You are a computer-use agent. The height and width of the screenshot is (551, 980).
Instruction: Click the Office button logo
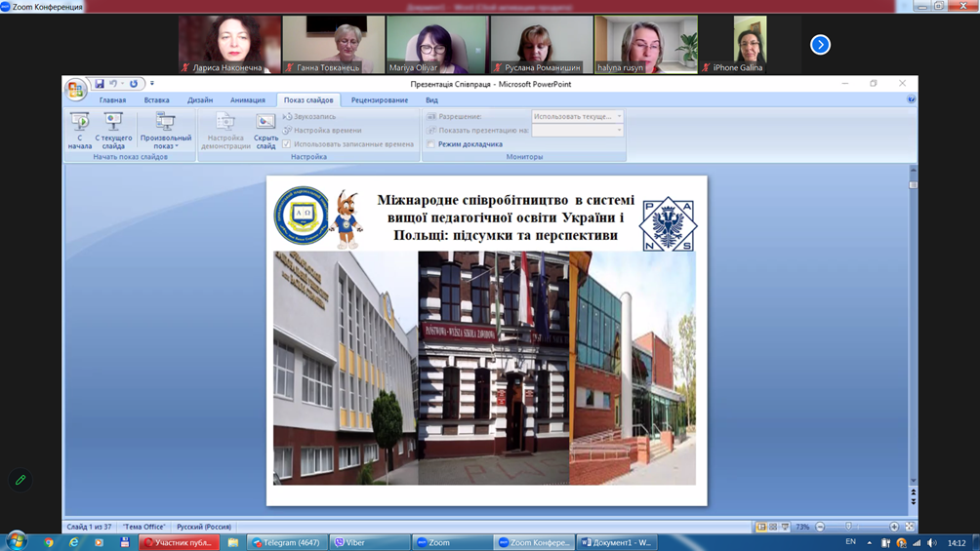tap(76, 90)
